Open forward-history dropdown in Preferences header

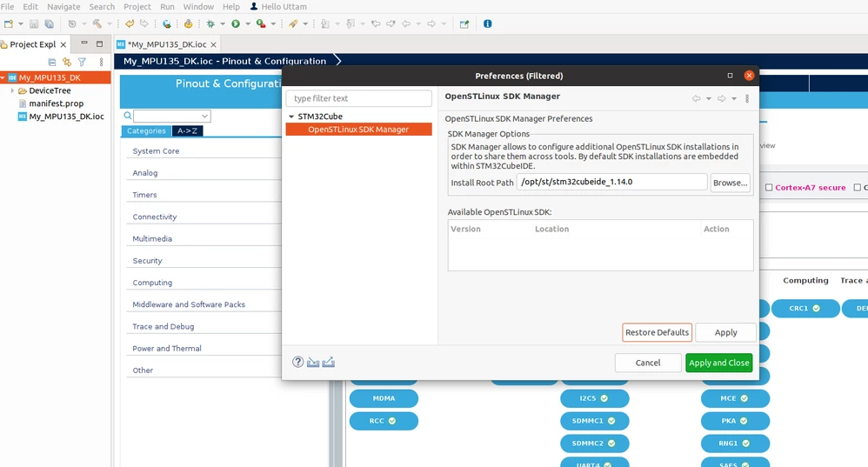pos(733,98)
